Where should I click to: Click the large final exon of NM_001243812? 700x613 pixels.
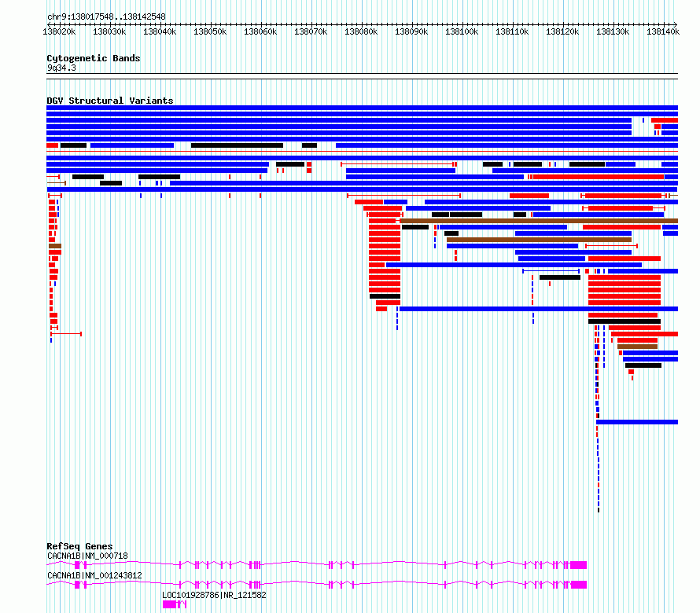[579, 585]
